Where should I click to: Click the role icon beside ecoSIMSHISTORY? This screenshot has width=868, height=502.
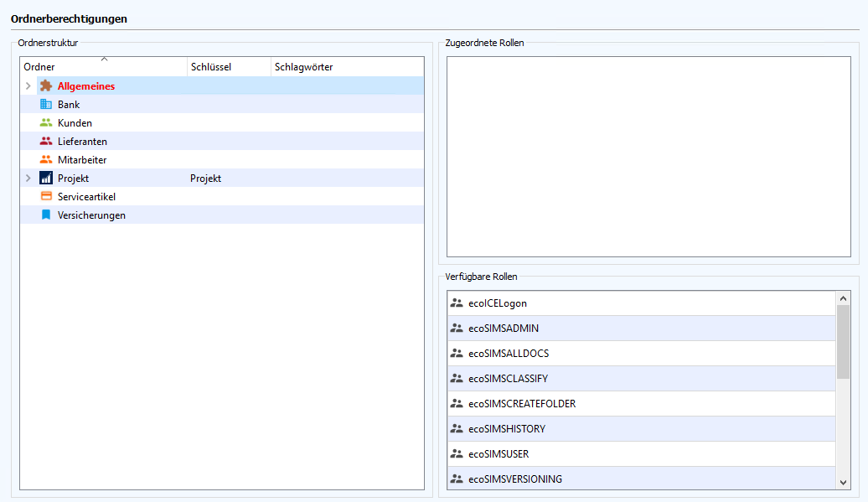[457, 429]
